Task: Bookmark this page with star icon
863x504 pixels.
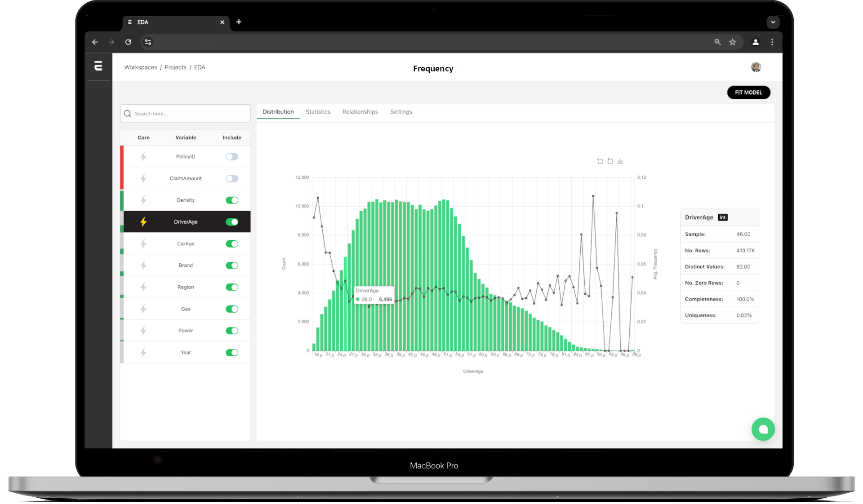Action: pyautogui.click(x=733, y=42)
